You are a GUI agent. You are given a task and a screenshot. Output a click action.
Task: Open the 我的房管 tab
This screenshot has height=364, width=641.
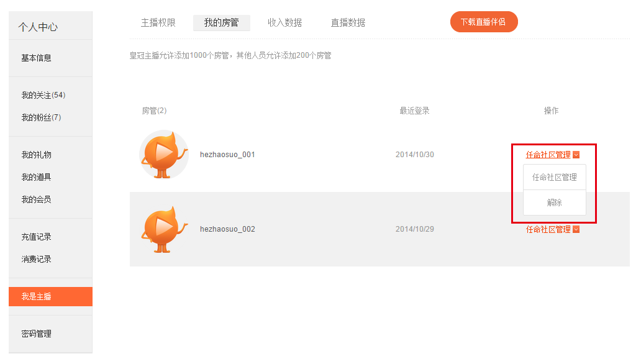point(221,23)
